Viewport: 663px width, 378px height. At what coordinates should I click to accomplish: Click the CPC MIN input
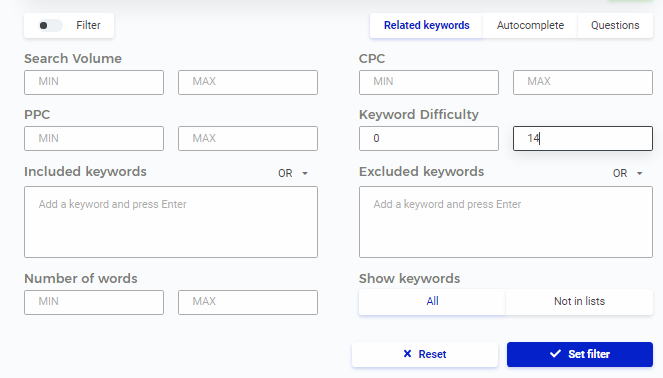[x=429, y=82]
